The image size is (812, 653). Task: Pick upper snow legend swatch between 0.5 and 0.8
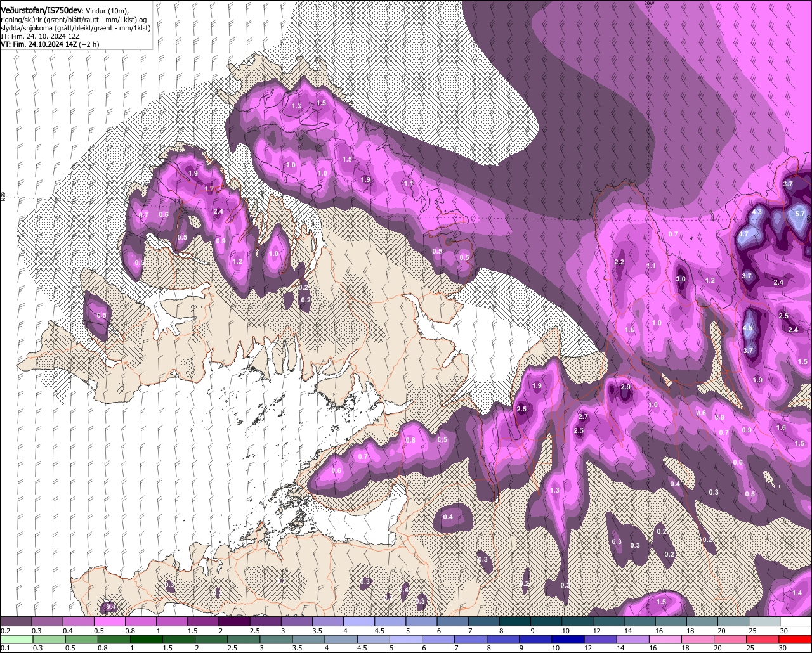click(x=109, y=621)
